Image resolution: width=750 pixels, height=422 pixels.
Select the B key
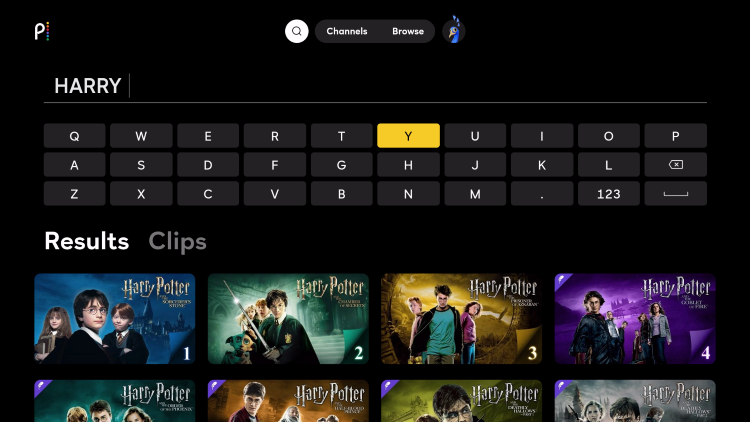[342, 194]
